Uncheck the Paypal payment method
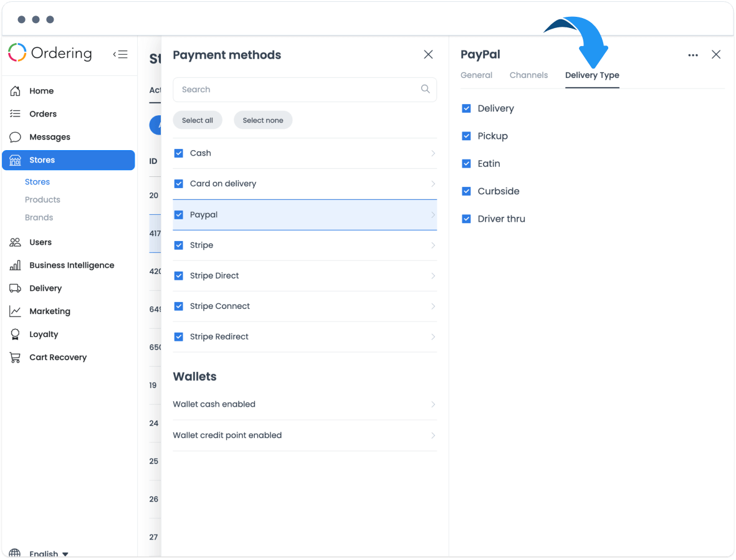This screenshot has width=736, height=560. 179,215
